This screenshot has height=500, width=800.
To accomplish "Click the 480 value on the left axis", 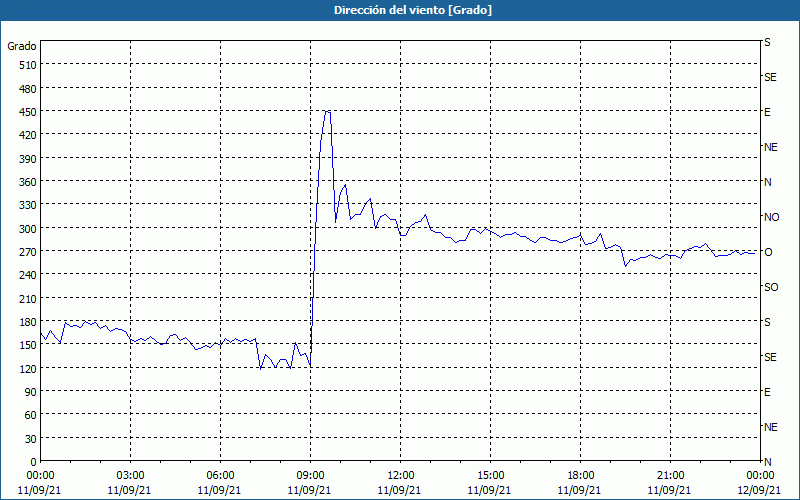I will (28, 89).
